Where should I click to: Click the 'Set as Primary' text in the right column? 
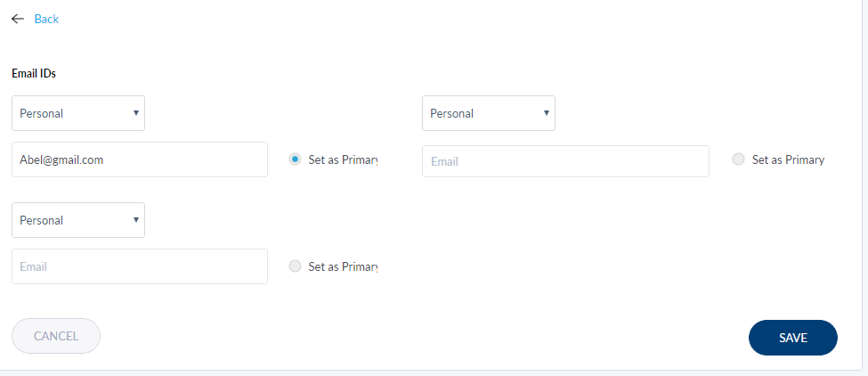[x=788, y=160]
